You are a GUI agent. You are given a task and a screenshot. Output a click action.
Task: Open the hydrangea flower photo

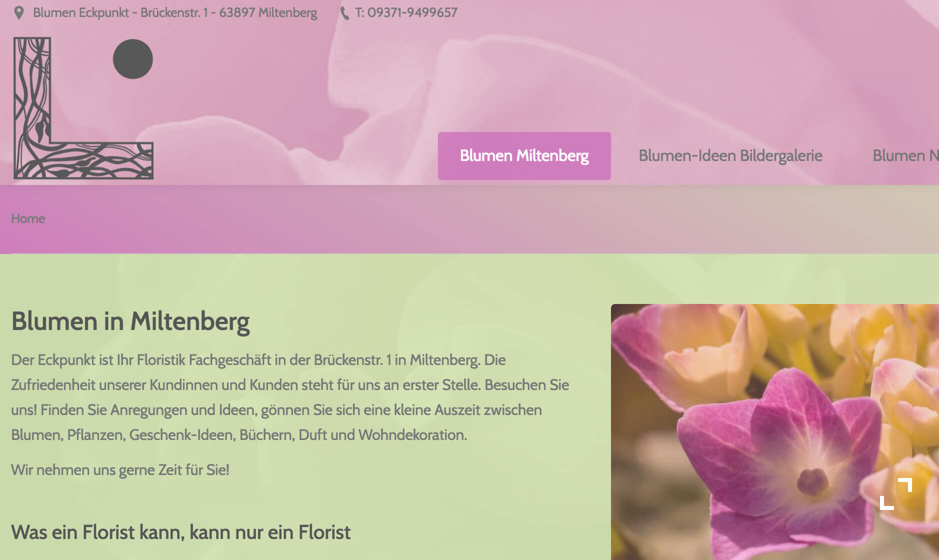[x=775, y=432]
